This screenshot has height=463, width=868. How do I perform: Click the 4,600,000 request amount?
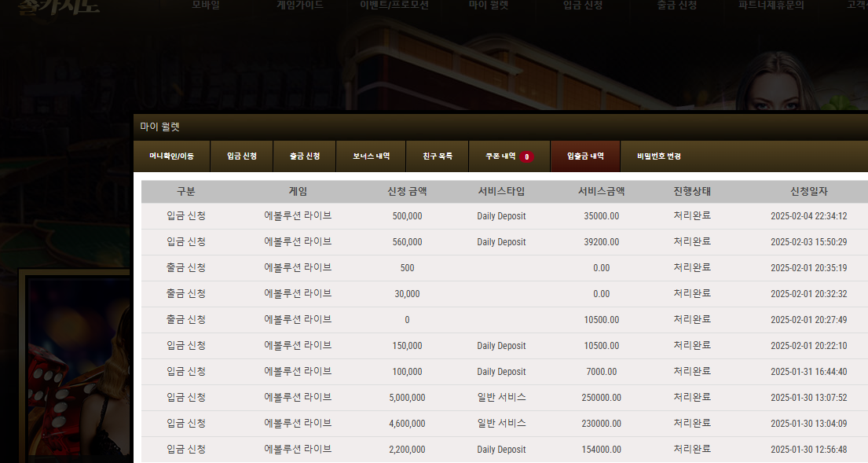(x=407, y=424)
